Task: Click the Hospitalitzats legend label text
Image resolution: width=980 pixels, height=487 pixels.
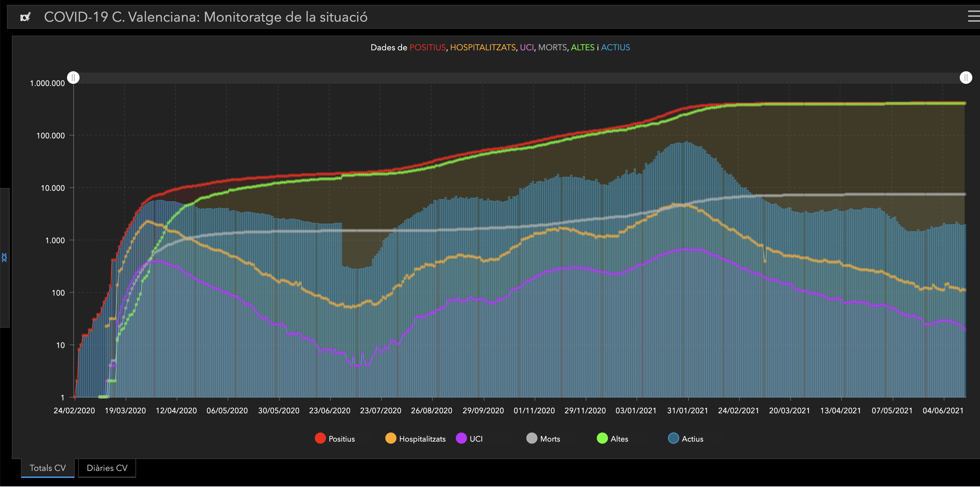Action: click(422, 439)
